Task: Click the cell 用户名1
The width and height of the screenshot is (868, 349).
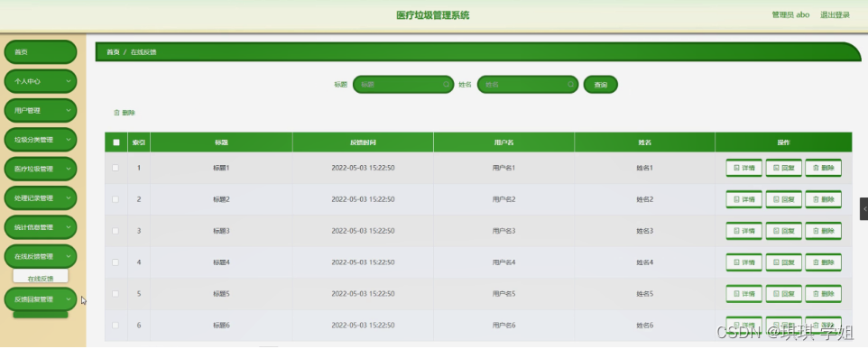Action: (503, 168)
